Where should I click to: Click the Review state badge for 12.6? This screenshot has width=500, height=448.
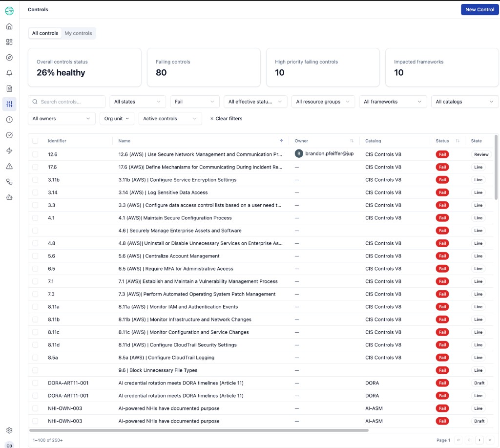click(481, 154)
